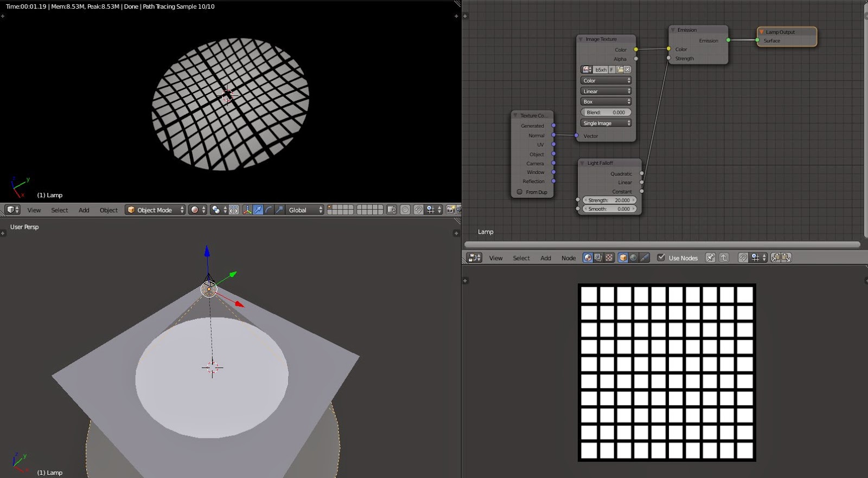Collapse the Lamp Output node
The image size is (868, 478).
click(762, 32)
